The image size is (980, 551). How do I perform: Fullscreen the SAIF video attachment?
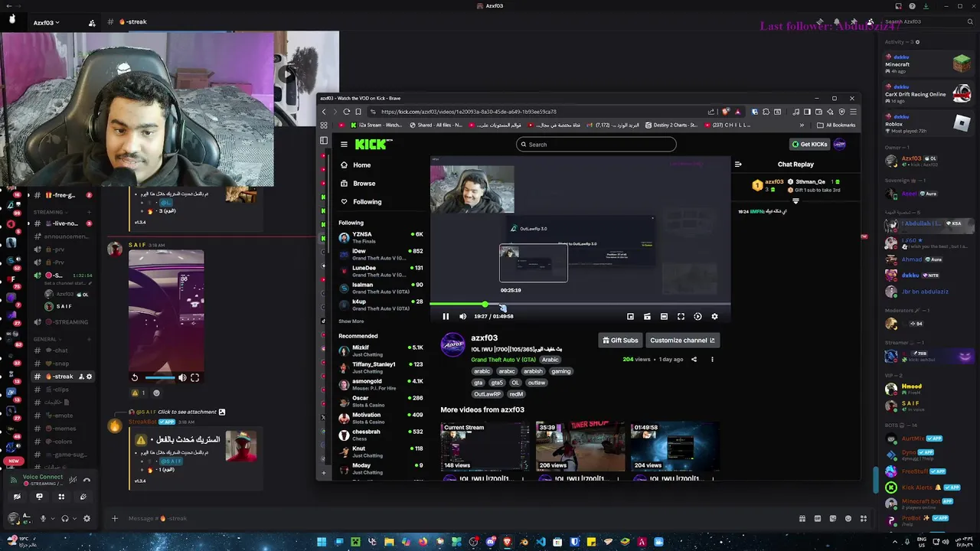[194, 377]
